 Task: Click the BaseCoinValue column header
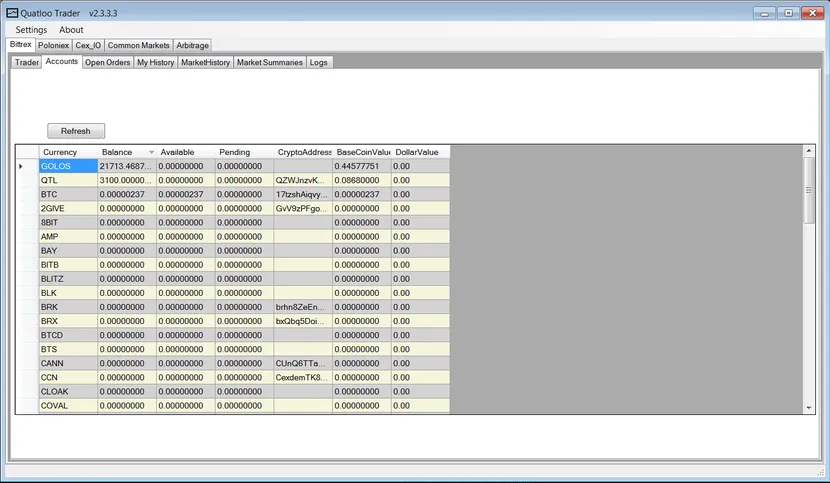tap(362, 152)
